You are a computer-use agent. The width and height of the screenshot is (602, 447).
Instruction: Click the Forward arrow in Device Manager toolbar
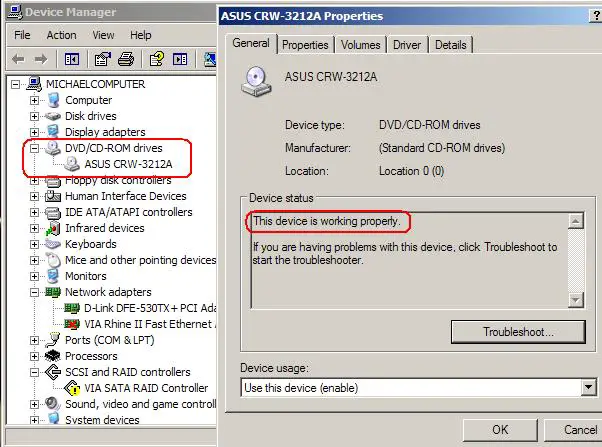[41, 59]
